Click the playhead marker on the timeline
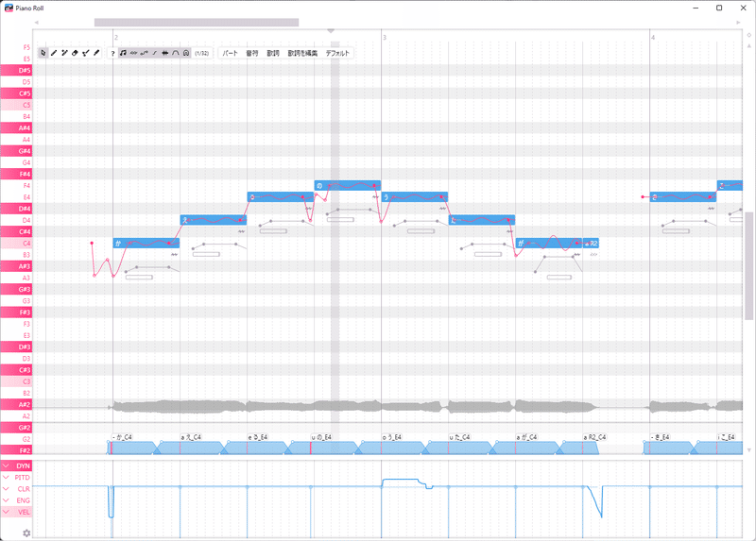This screenshot has height=541, width=756. click(331, 31)
